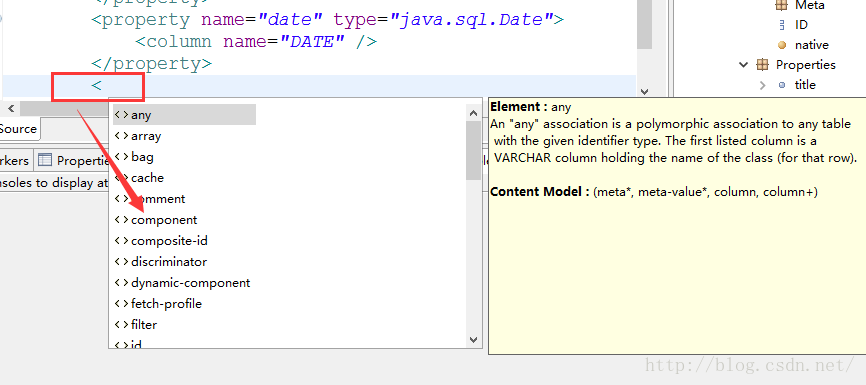Choose the 'component' element suggestion
Screen dimensions: 866x385
coord(164,220)
